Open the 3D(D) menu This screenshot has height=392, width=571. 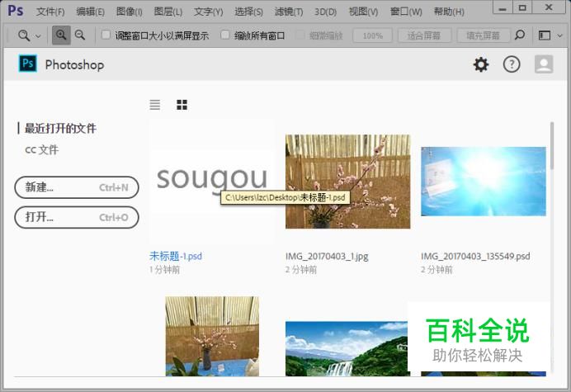click(x=326, y=12)
